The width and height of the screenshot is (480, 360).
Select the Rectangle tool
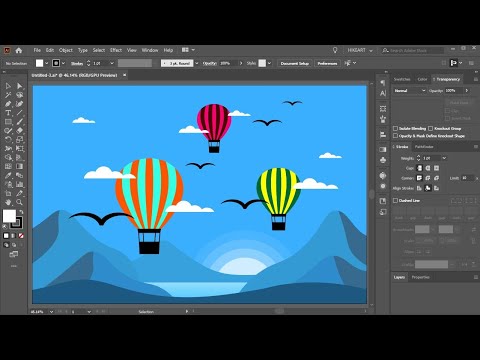(x=8, y=122)
